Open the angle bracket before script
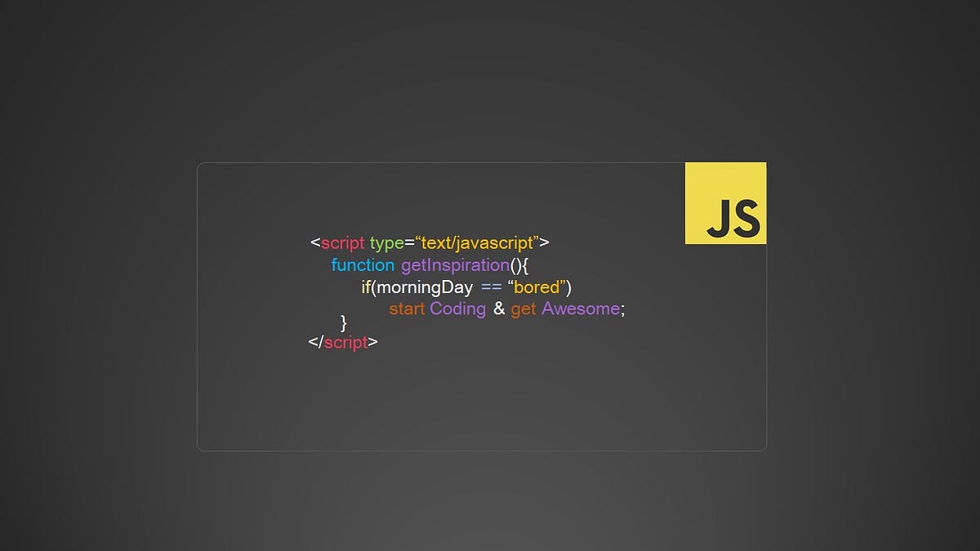The height and width of the screenshot is (551, 980). [314, 242]
